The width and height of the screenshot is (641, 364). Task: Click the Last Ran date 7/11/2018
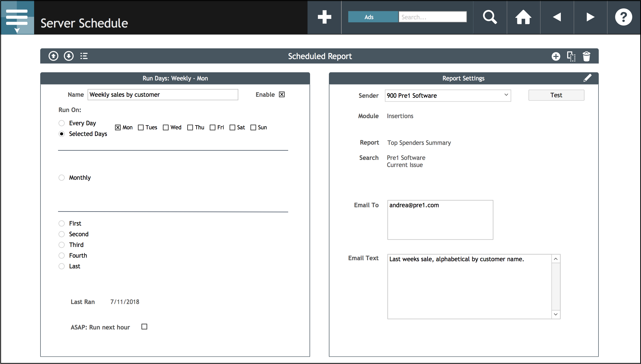point(125,302)
